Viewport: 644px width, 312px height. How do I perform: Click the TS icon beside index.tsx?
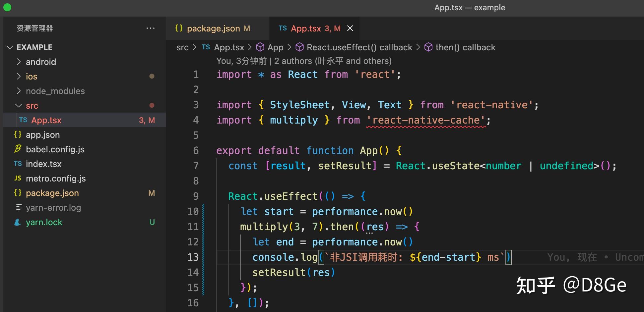(18, 164)
